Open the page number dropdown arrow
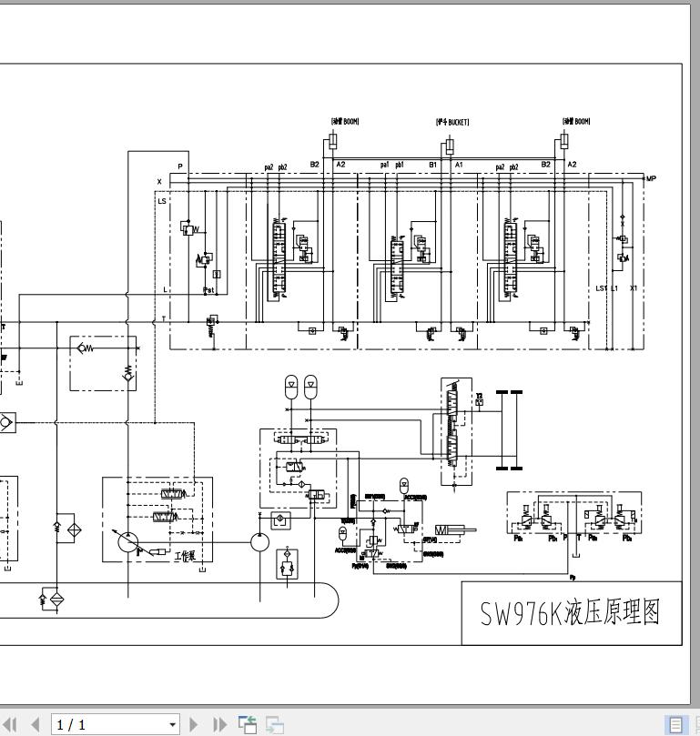 (x=172, y=725)
